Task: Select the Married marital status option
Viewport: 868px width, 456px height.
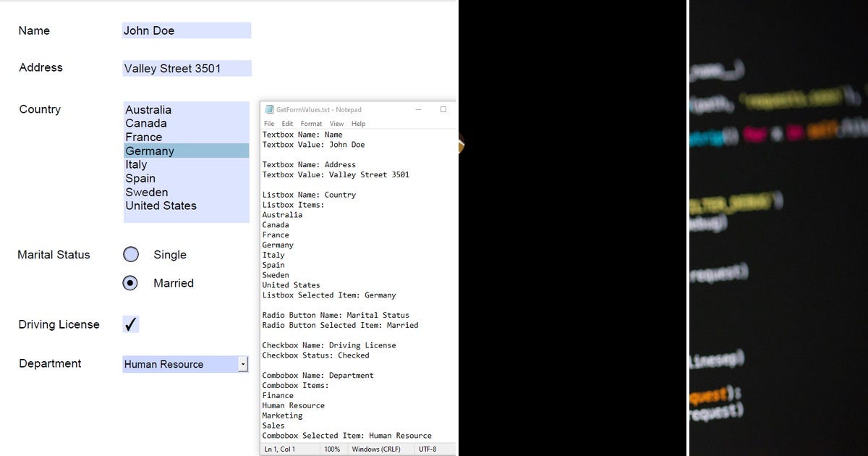Action: tap(131, 283)
